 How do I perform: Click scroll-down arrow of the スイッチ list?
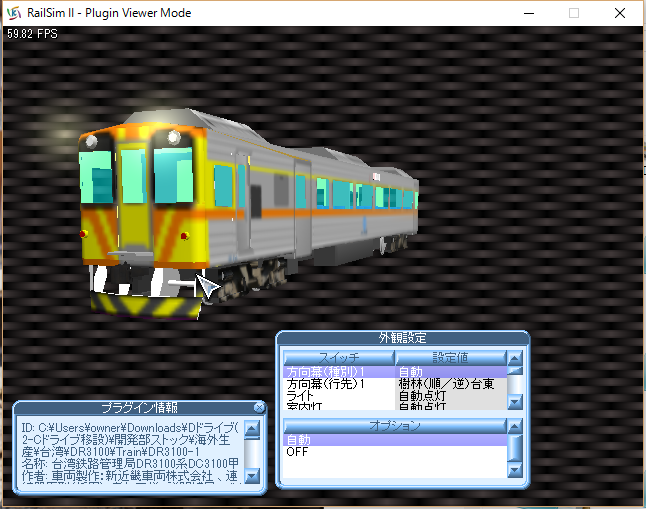click(515, 401)
